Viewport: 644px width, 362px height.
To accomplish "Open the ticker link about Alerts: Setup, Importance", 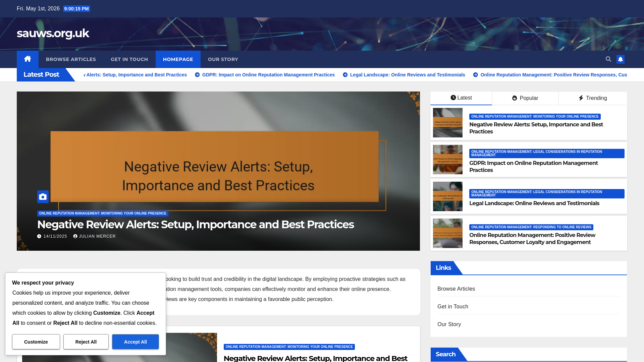I will pyautogui.click(x=136, y=75).
